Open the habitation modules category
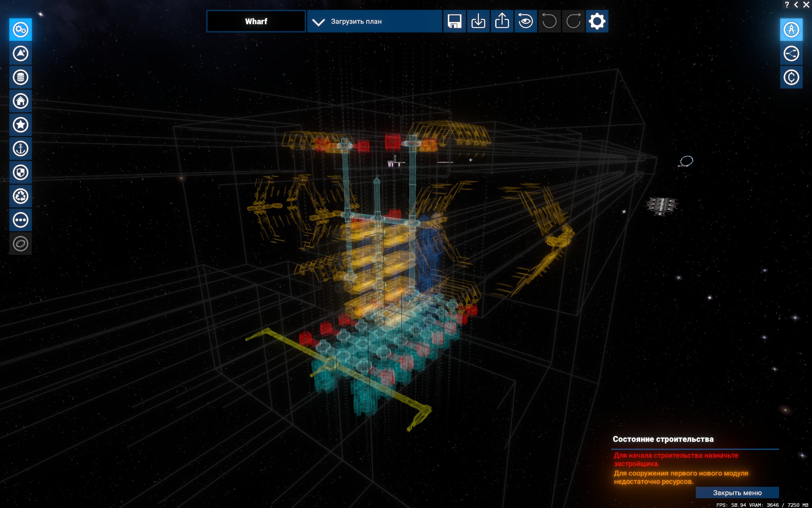The image size is (812, 508). tap(20, 101)
